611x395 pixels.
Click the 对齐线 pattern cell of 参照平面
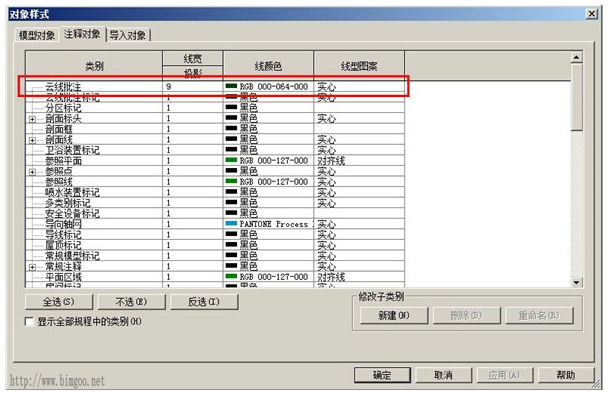click(359, 160)
